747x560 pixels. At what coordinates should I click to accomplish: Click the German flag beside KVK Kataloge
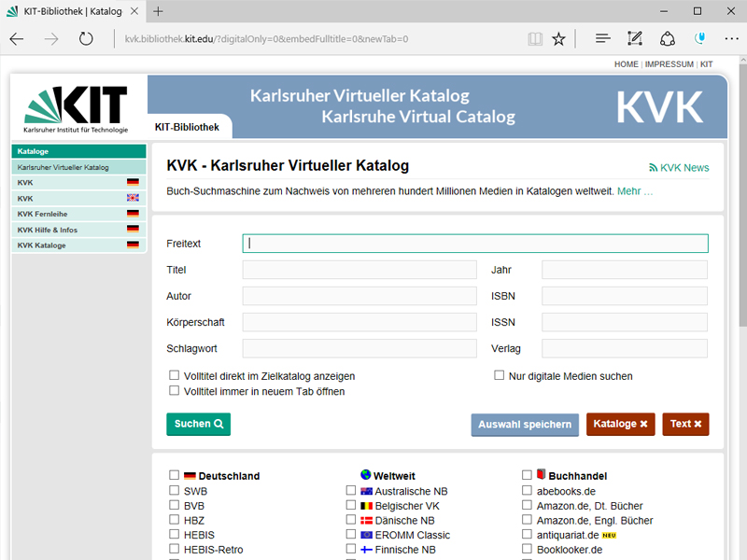(133, 245)
